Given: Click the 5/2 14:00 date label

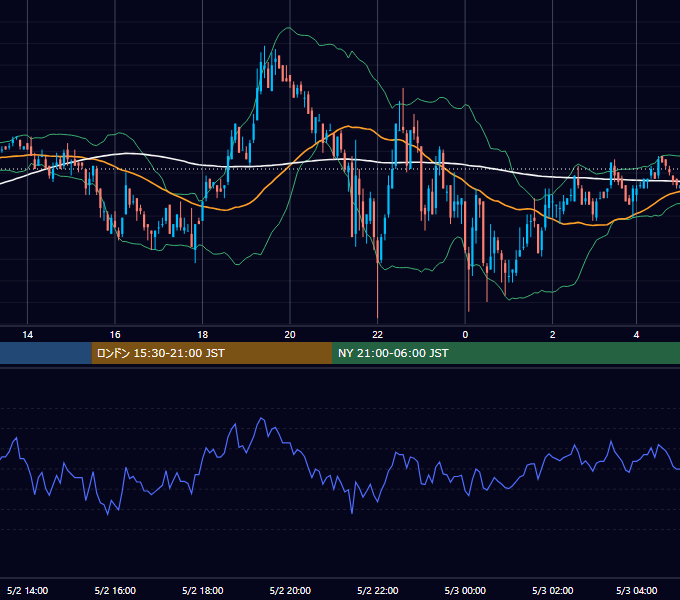Looking at the screenshot, I should [x=27, y=590].
